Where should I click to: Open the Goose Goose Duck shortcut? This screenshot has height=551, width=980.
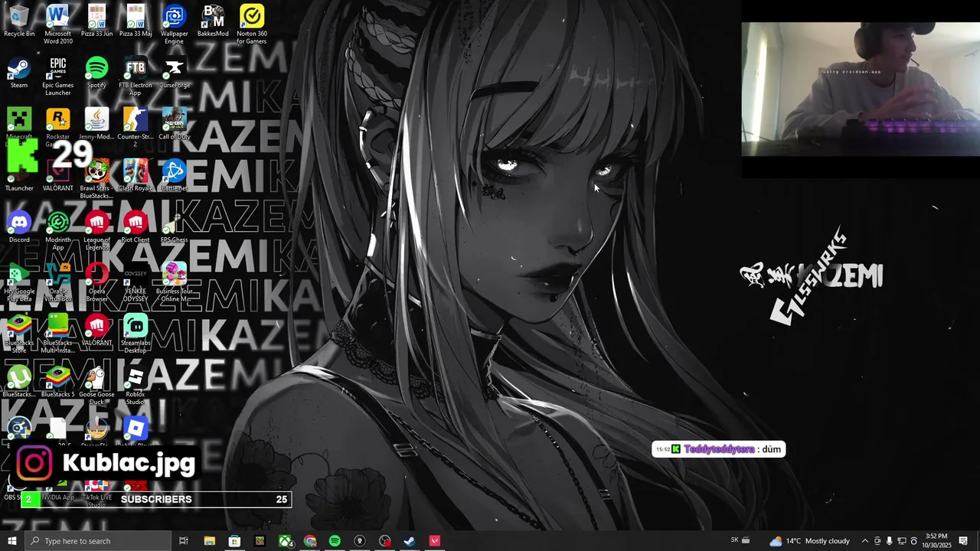(96, 385)
